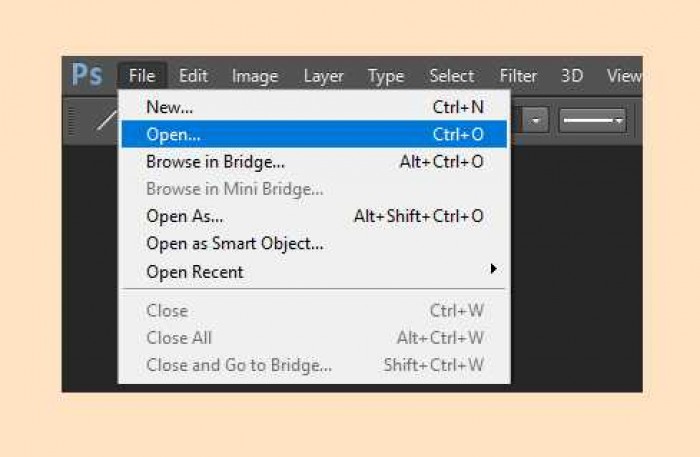Screen dimensions: 700x457
Task: Click the Photoshop Ps logo icon
Action: 87,75
